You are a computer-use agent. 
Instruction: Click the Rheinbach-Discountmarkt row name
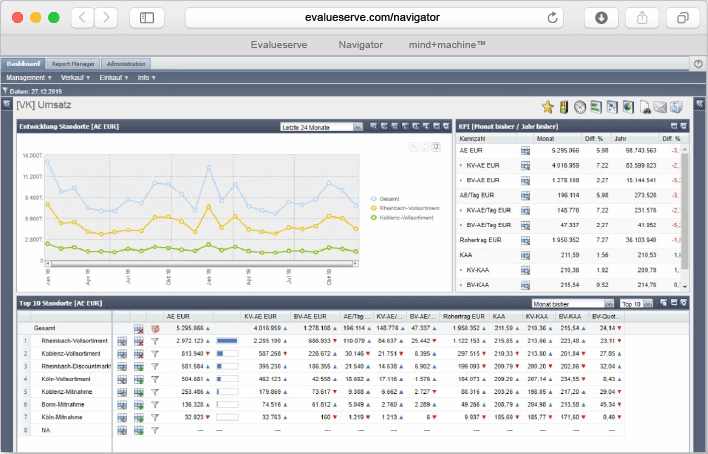coord(76,366)
